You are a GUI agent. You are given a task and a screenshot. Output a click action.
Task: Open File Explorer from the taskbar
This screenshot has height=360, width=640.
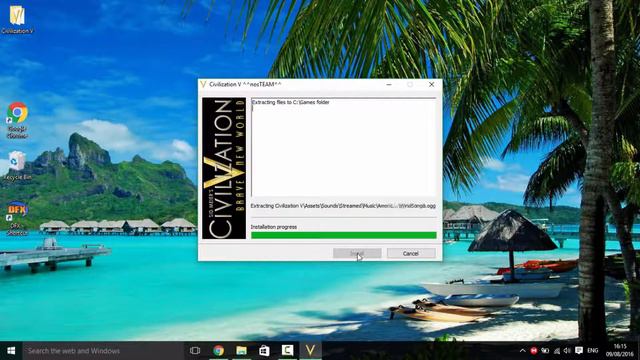point(241,351)
